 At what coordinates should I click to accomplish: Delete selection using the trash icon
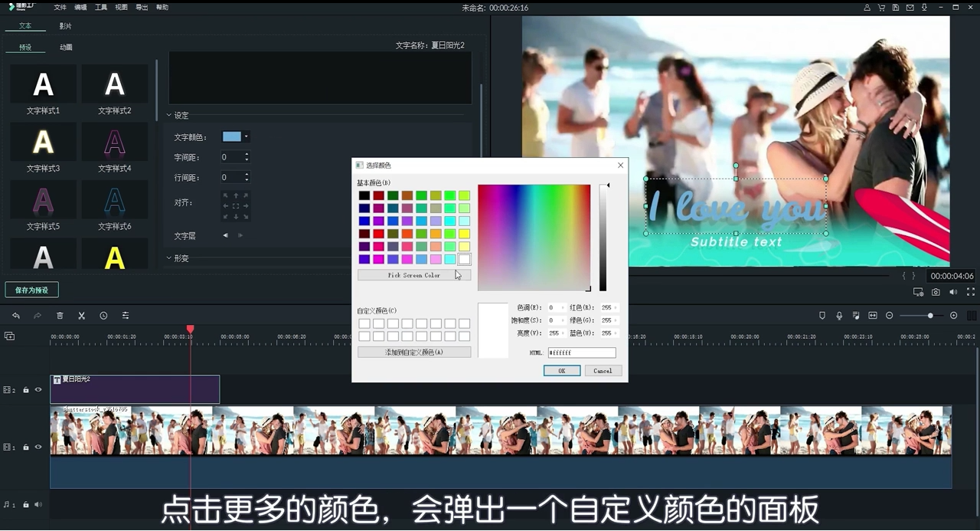tap(59, 315)
